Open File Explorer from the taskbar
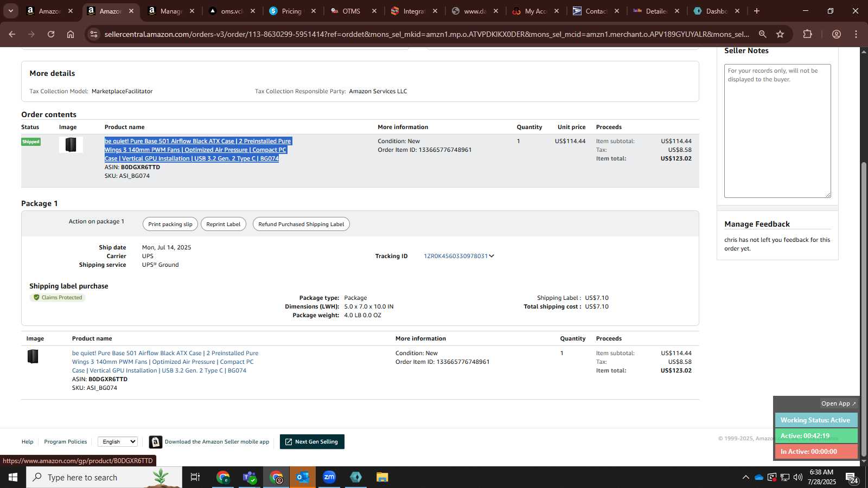 pyautogui.click(x=382, y=477)
